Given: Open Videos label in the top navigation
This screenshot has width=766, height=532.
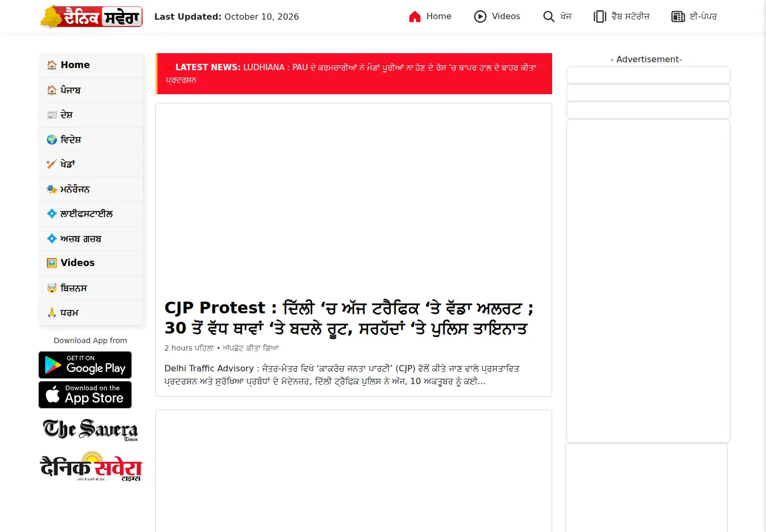Looking at the screenshot, I should 506,16.
